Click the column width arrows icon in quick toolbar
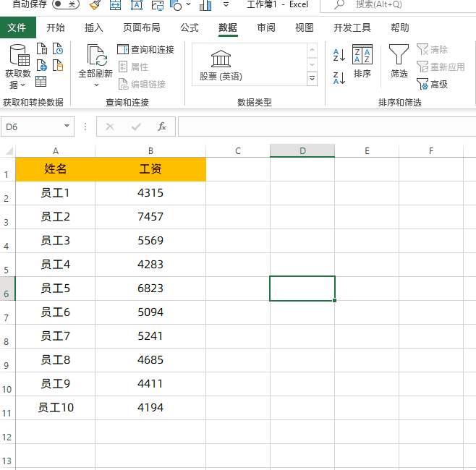The width and height of the screenshot is (476, 470). tap(115, 4)
